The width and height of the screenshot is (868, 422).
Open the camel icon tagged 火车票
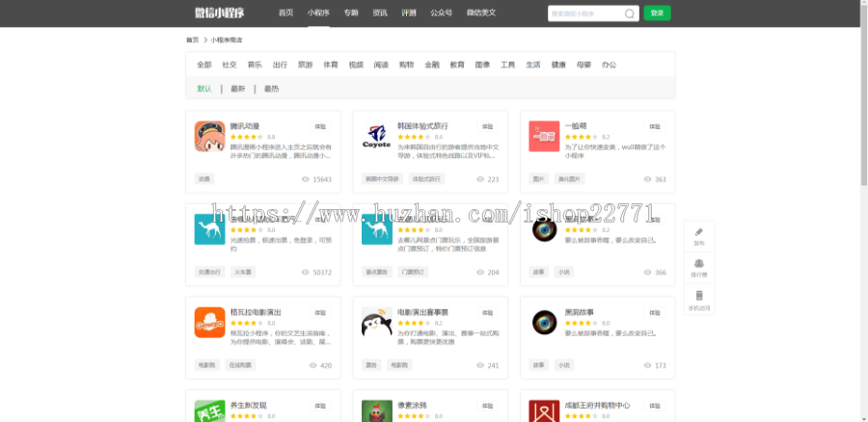pyautogui.click(x=210, y=229)
